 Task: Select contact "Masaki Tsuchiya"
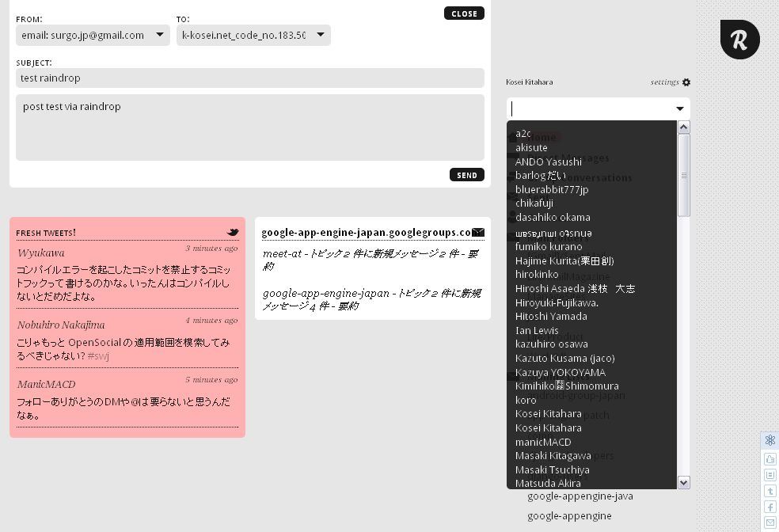[x=552, y=469]
